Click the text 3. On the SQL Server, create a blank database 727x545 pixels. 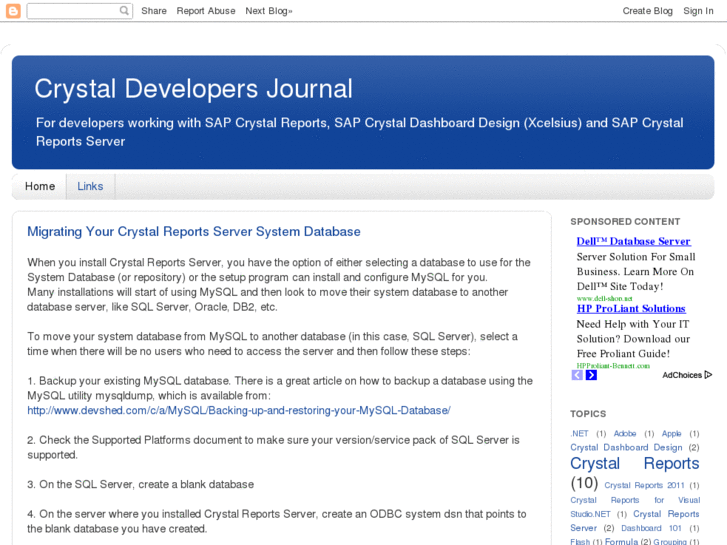coord(140,484)
